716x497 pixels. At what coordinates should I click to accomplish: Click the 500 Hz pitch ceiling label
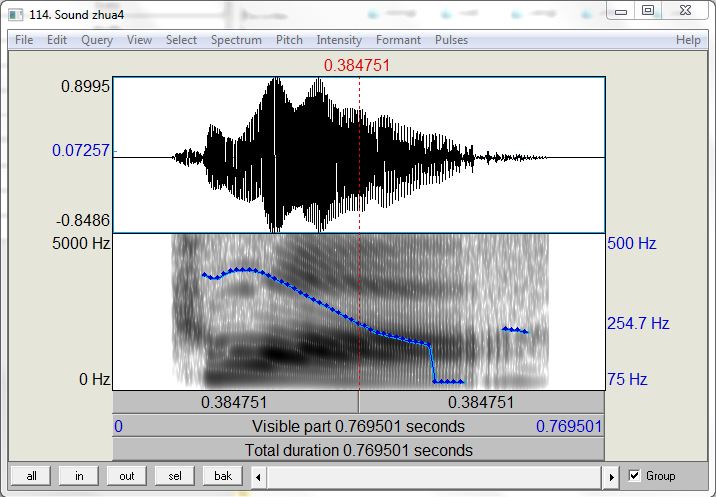click(632, 243)
